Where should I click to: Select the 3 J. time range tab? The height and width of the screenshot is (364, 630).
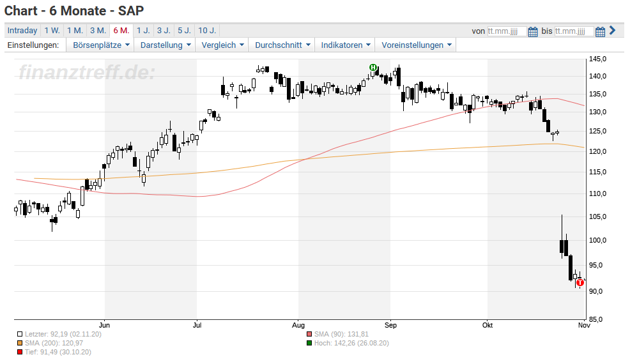164,31
